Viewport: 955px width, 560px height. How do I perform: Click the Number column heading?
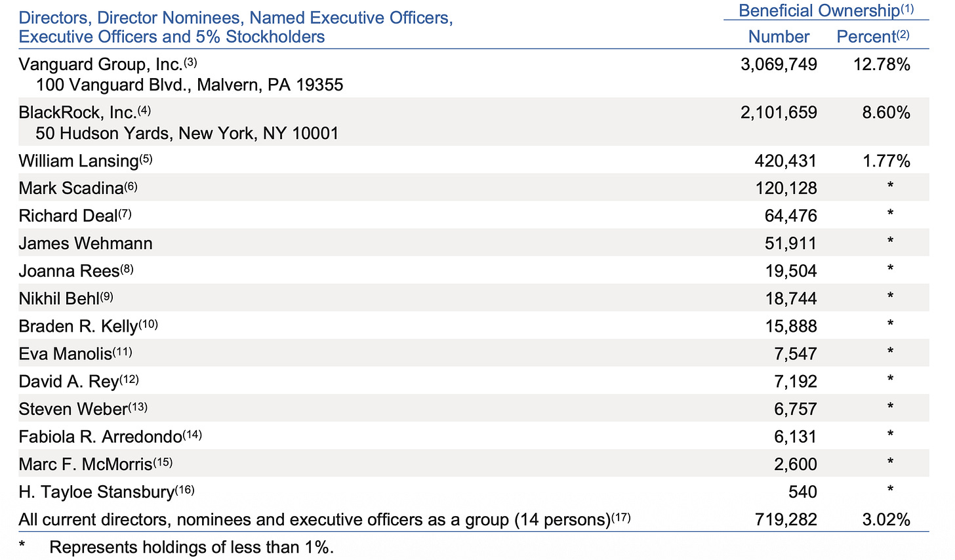pyautogui.click(x=779, y=37)
